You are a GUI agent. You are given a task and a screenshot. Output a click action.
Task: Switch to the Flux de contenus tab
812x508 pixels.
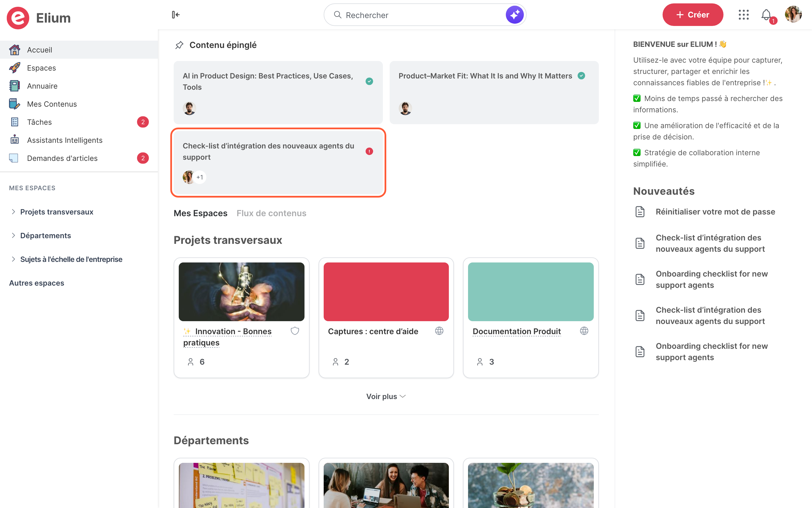272,213
